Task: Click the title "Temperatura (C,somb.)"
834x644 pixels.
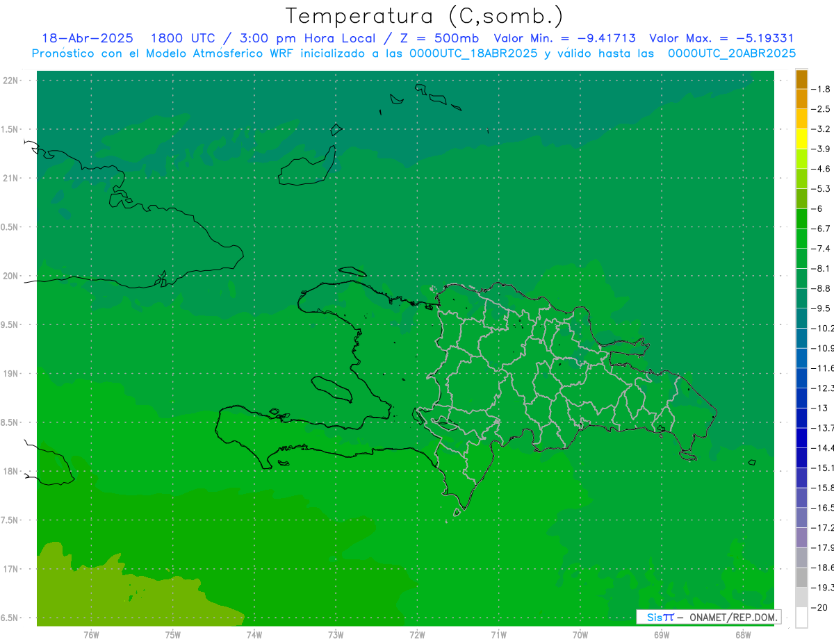Action: tap(424, 16)
